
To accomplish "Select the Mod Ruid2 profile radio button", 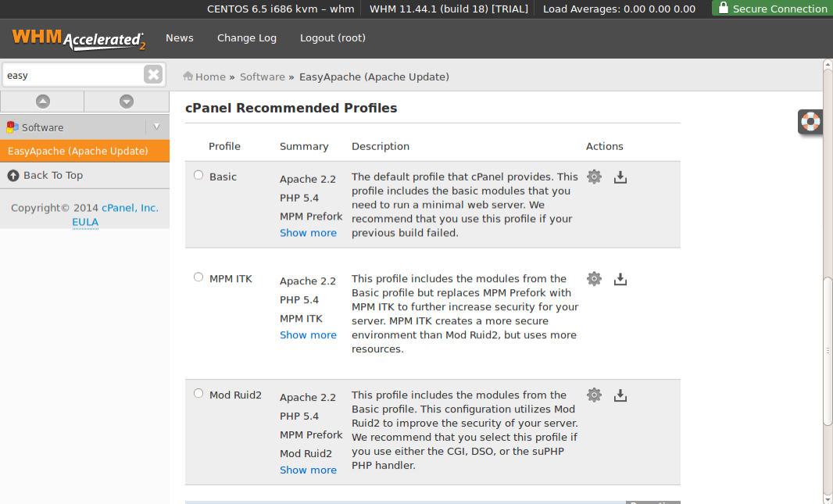I will (198, 394).
